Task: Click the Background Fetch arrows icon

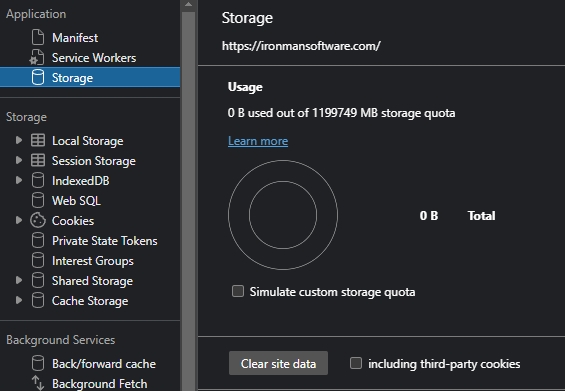Action: coord(38,383)
